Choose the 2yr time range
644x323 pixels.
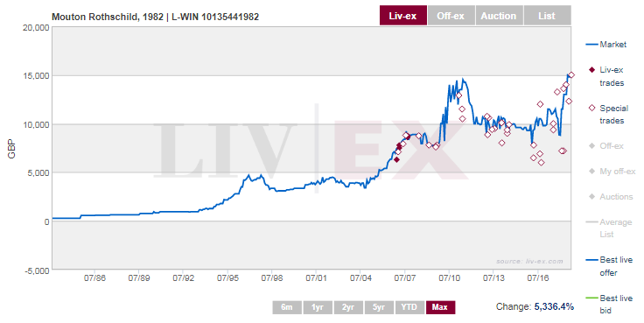point(348,307)
